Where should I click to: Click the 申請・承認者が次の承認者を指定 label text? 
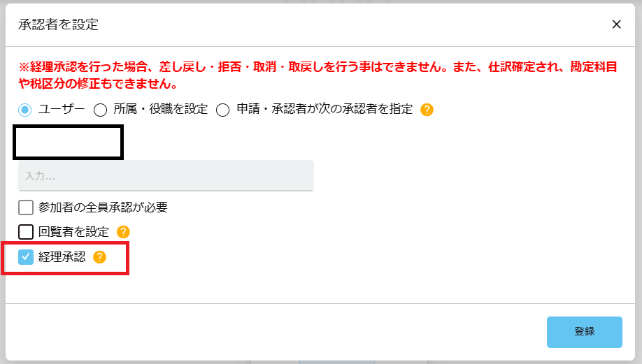(x=324, y=109)
